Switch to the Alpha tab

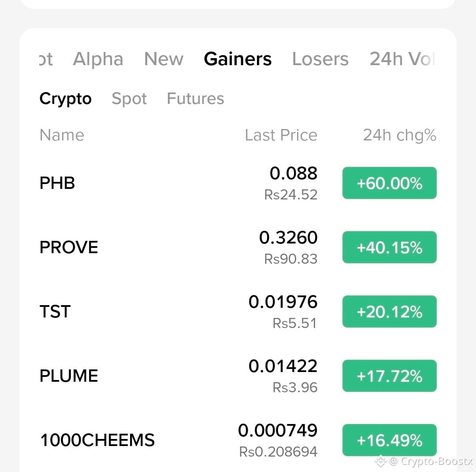coord(98,59)
